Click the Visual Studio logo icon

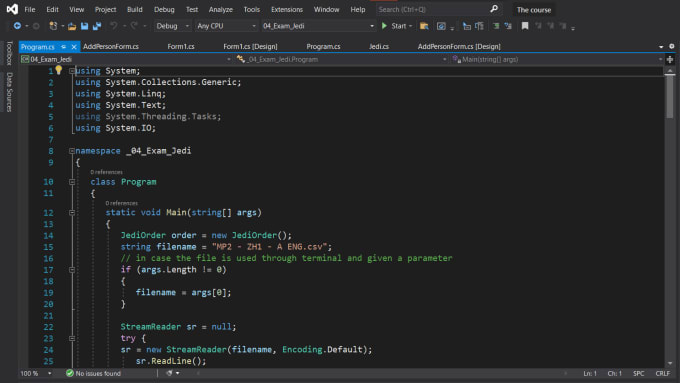click(x=12, y=9)
